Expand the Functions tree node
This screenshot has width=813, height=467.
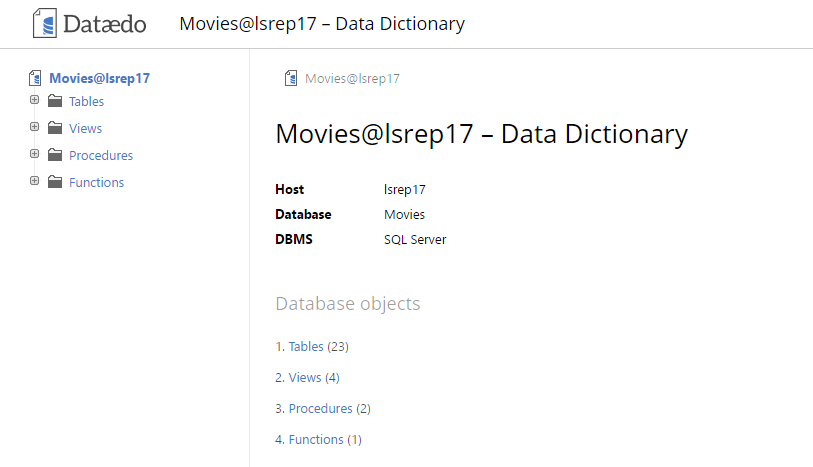(34, 181)
